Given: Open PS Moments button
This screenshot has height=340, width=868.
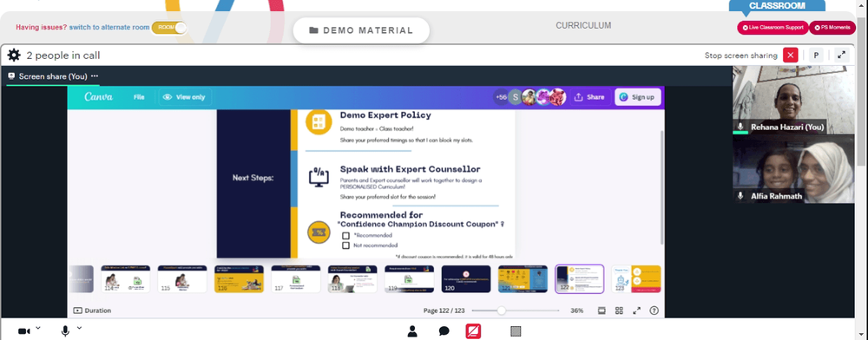Looking at the screenshot, I should pyautogui.click(x=832, y=27).
